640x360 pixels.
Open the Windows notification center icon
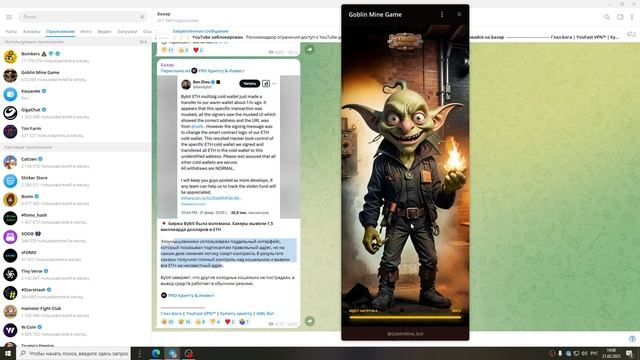630,353
